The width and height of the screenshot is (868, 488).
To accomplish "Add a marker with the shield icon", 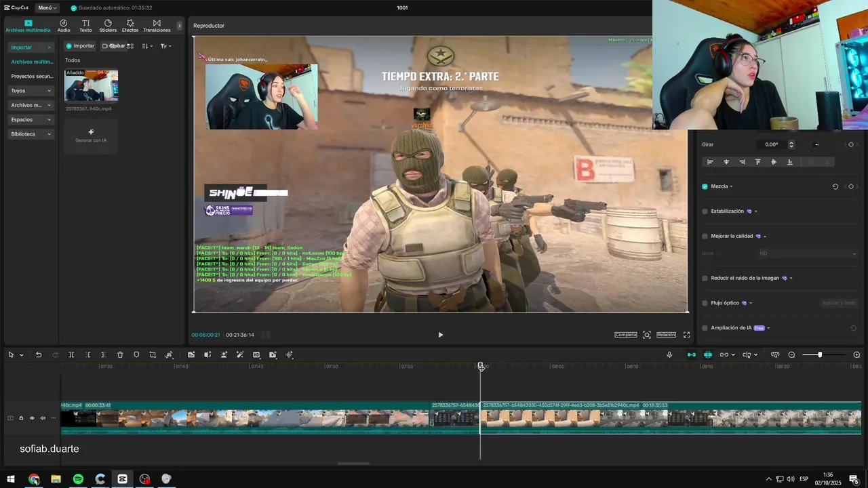I will [136, 354].
